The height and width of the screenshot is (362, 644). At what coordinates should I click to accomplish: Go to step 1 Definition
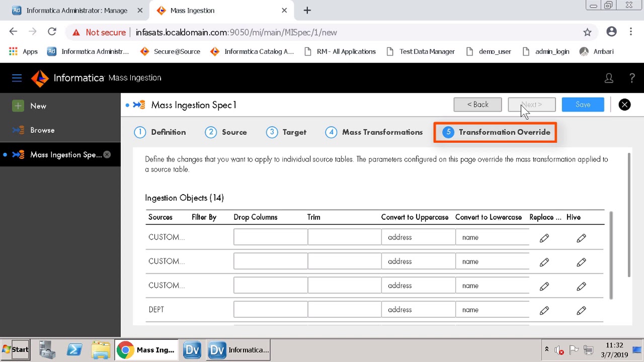[160, 132]
